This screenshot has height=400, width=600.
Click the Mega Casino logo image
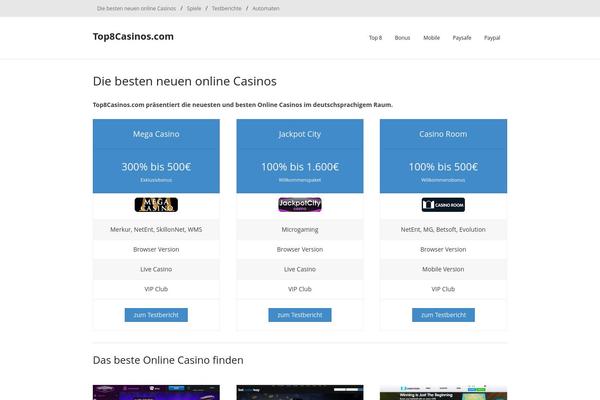click(156, 205)
